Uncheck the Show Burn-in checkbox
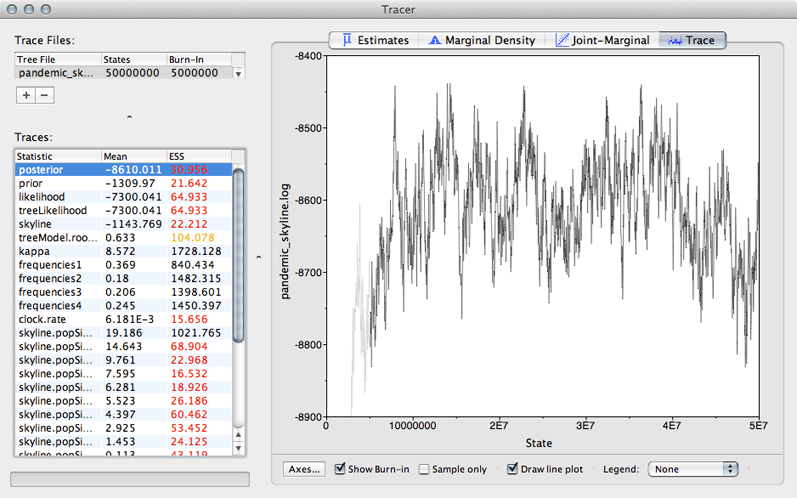Image resolution: width=797 pixels, height=498 pixels. tap(340, 469)
